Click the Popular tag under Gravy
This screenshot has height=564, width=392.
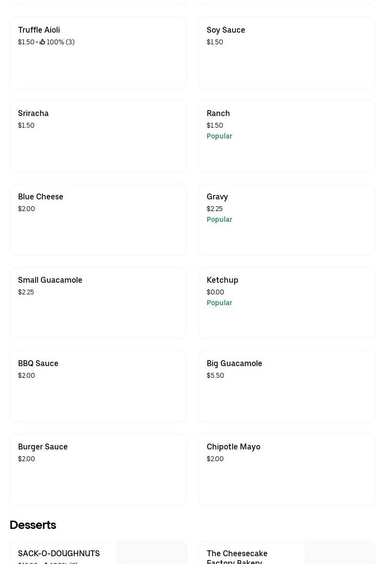click(219, 219)
